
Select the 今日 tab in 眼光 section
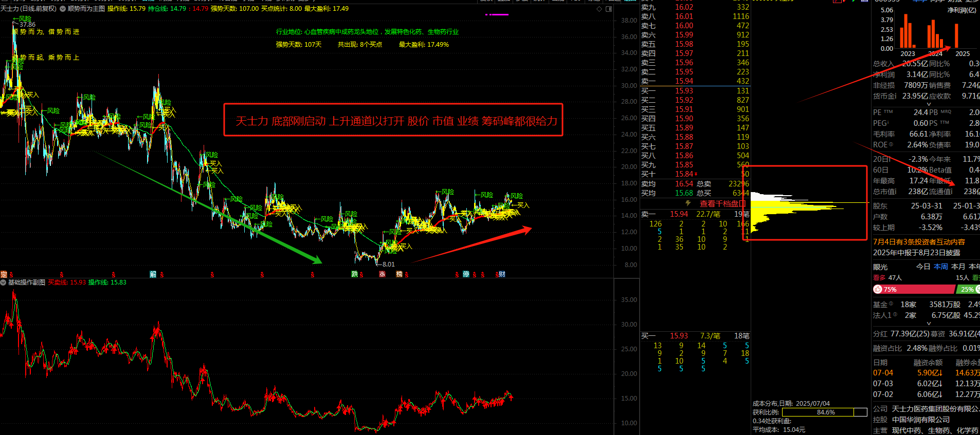[x=923, y=267]
